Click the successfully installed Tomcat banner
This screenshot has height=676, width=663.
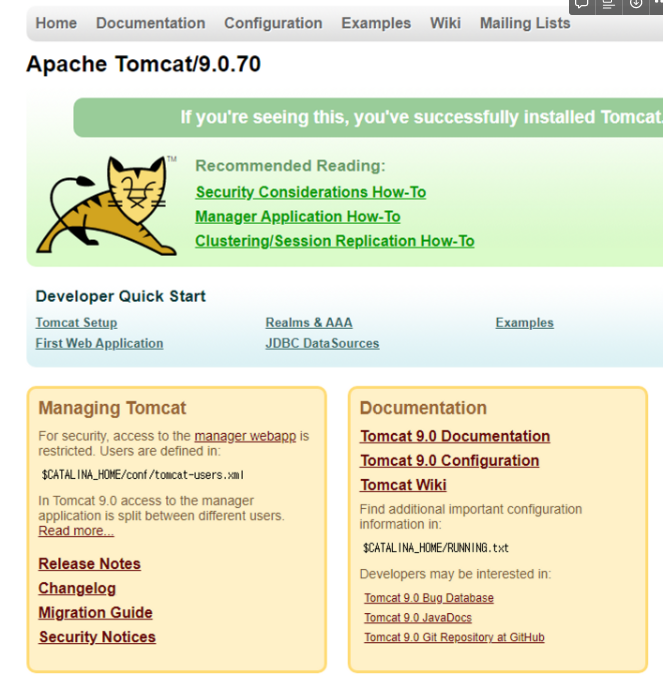(368, 117)
